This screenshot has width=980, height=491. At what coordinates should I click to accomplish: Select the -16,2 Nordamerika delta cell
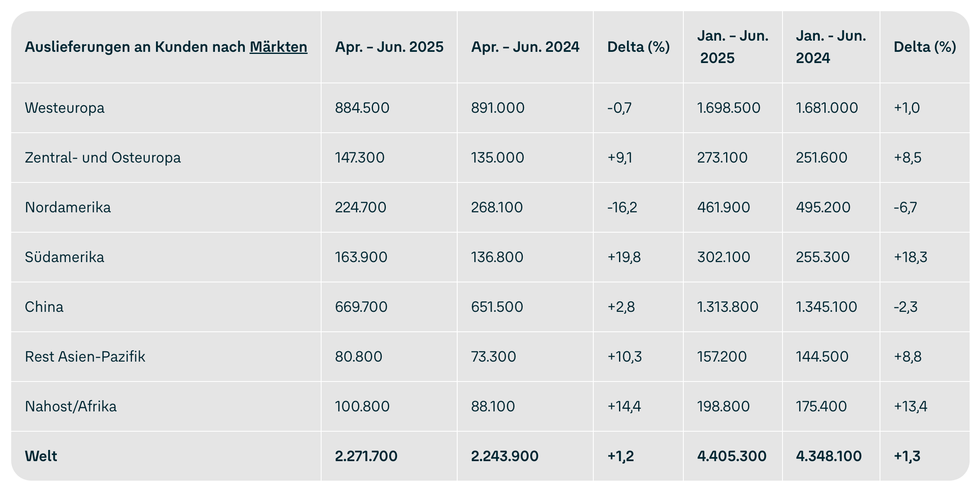pyautogui.click(x=622, y=207)
